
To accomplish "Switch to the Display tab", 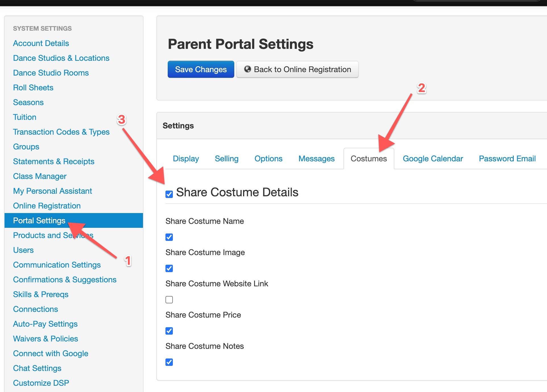I will [186, 159].
